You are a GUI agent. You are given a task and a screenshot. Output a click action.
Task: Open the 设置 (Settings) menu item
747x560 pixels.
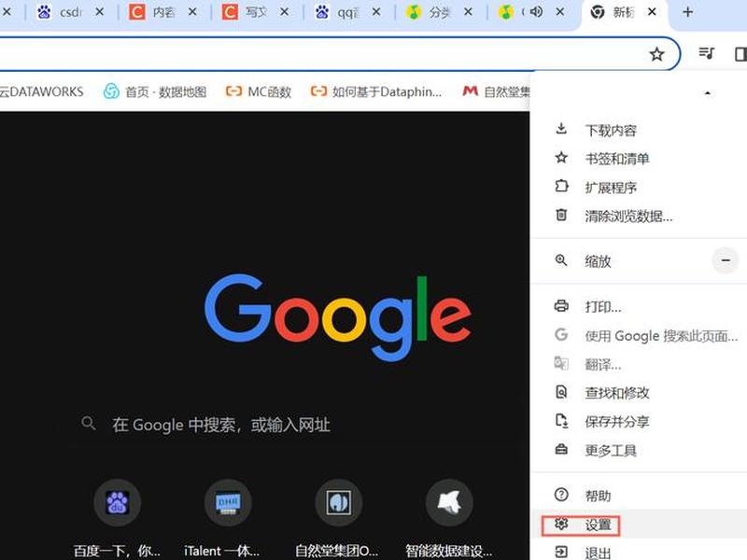pyautogui.click(x=639, y=525)
